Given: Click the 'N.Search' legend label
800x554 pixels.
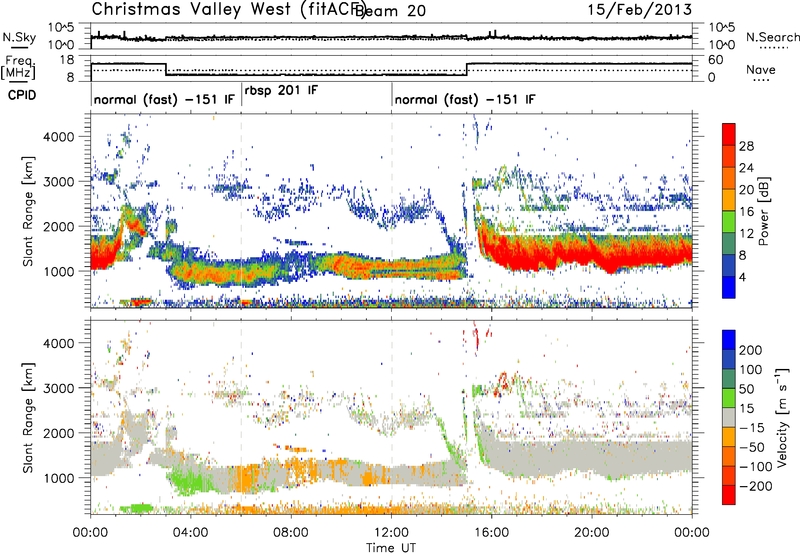Looking at the screenshot, I should (x=772, y=37).
